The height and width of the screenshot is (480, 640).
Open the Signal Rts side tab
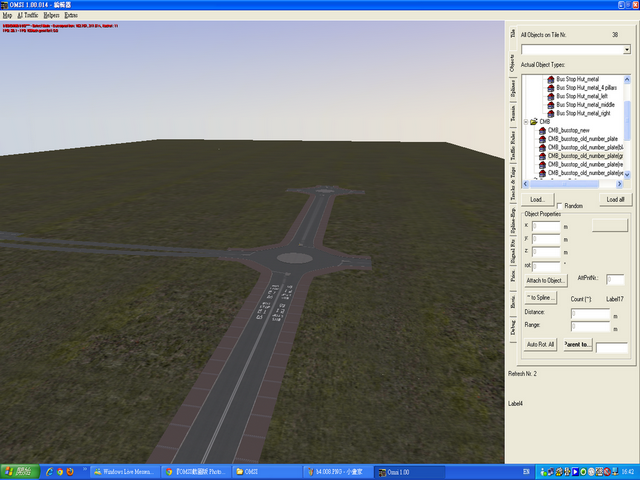[x=513, y=251]
